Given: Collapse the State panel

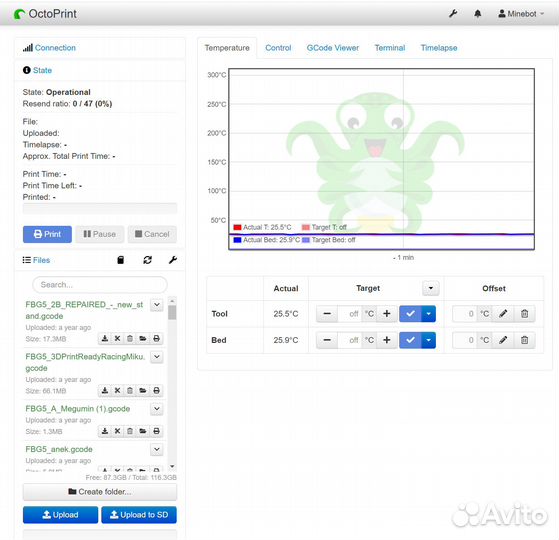Looking at the screenshot, I should pos(42,70).
